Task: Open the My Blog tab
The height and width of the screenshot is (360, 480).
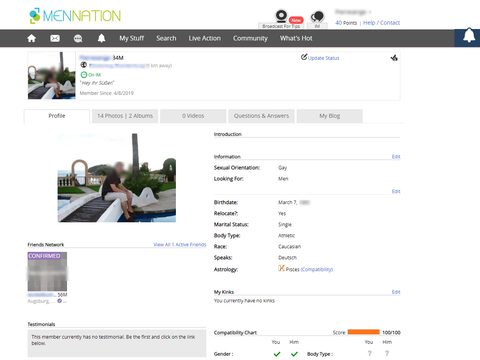Action: pos(329,116)
